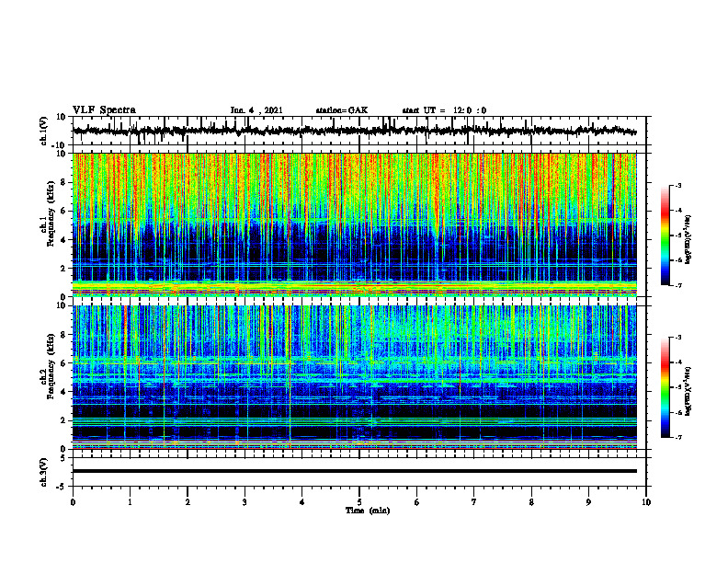Click the ch.1 spectrogram color scale bar
Screen dimensions: 728x563
click(x=665, y=236)
